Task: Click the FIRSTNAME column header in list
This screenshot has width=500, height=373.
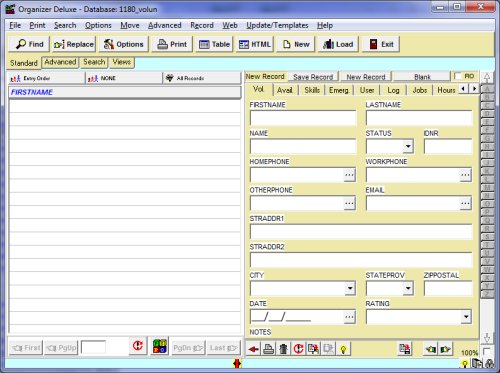Action: pos(125,92)
